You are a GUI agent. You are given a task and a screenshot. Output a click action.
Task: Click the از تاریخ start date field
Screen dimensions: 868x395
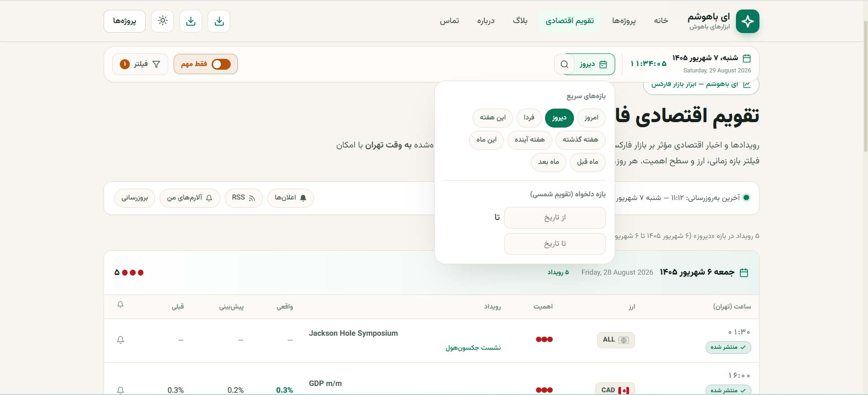point(555,218)
